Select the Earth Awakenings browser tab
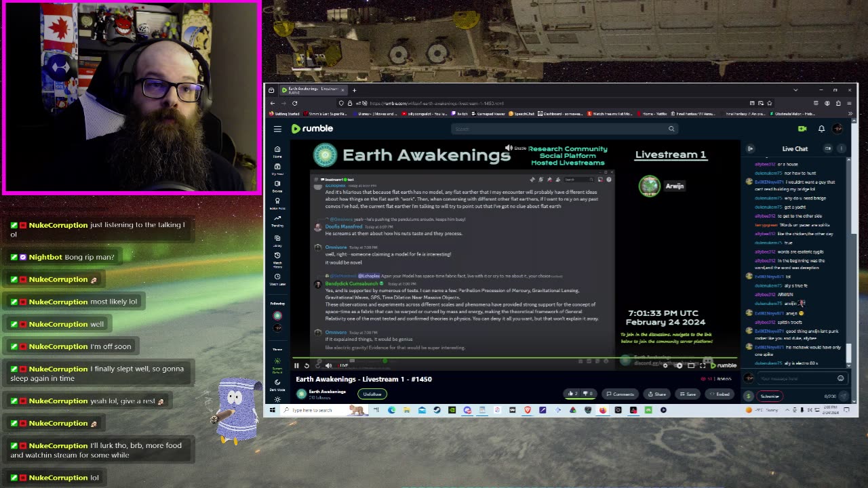The width and height of the screenshot is (868, 488). (x=313, y=89)
